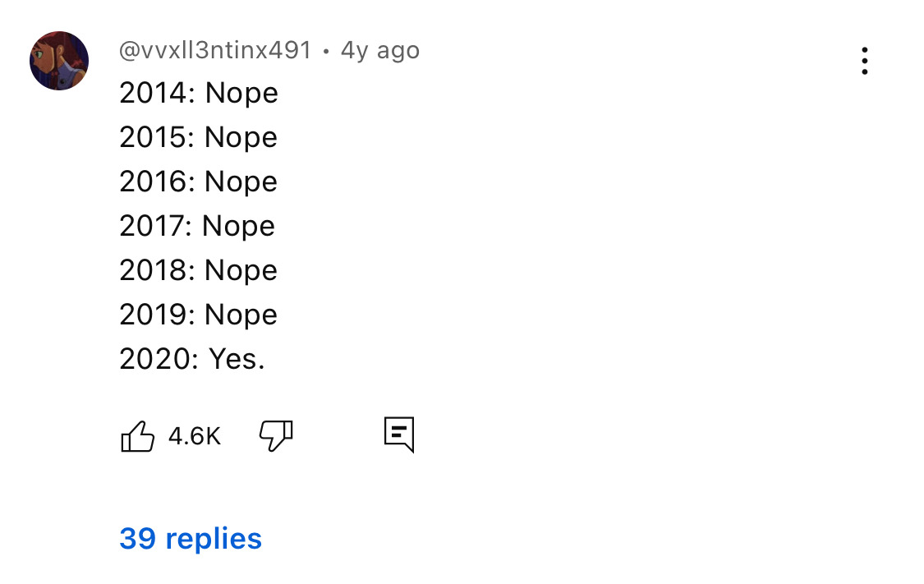This screenshot has width=924, height=584.
Task: Click the "2016: Nope" comment line
Action: coord(199,182)
